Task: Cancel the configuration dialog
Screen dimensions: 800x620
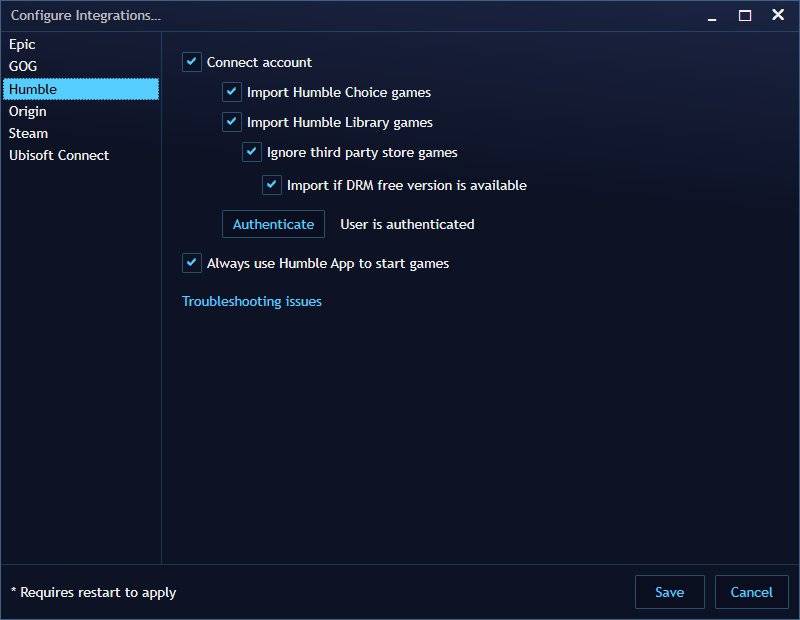Action: tap(752, 591)
